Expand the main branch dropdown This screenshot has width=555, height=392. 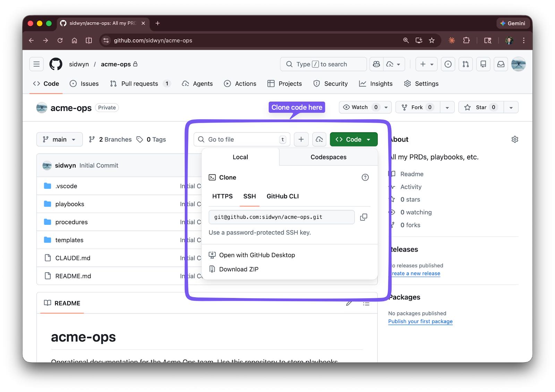pyautogui.click(x=59, y=139)
